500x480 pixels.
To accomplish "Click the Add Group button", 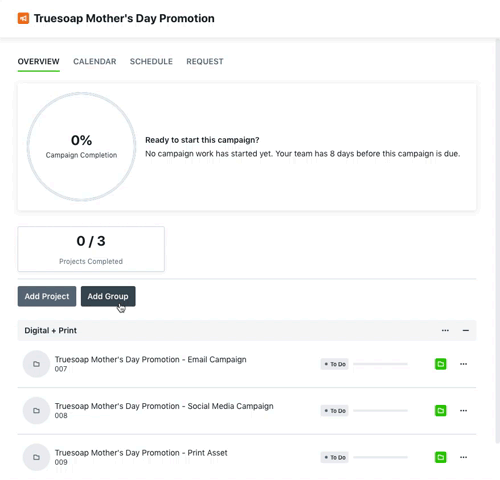I will click(x=108, y=296).
